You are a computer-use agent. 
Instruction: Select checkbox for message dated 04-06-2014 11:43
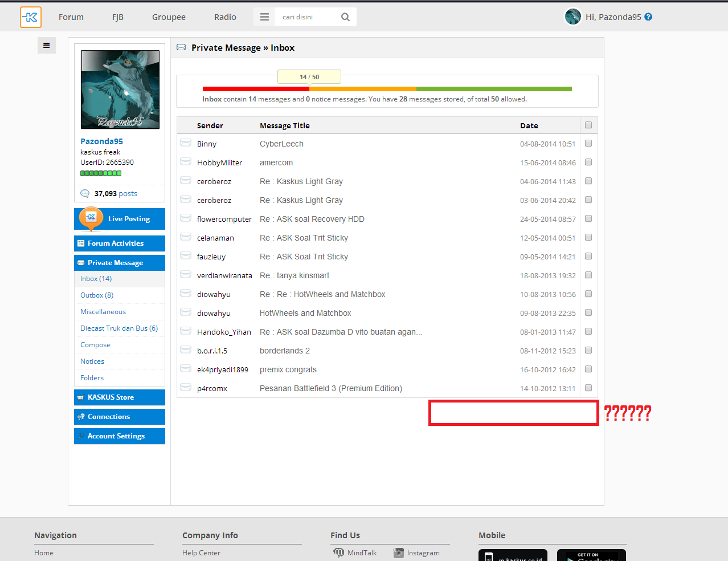pyautogui.click(x=588, y=181)
